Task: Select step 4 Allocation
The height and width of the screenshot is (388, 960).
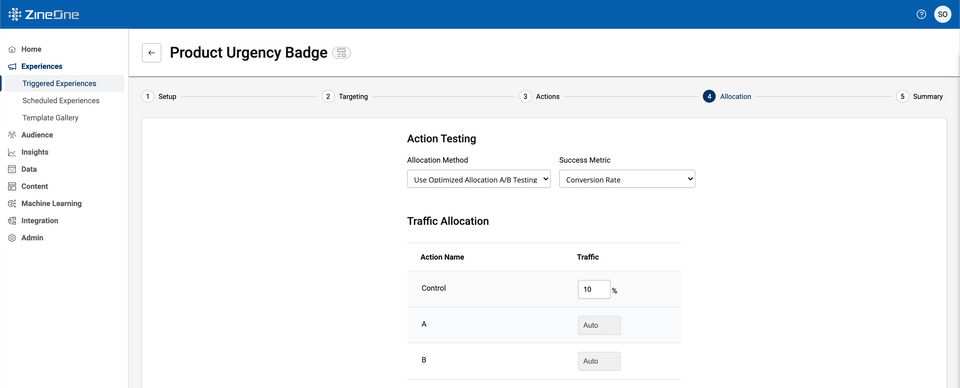Action: 727,97
